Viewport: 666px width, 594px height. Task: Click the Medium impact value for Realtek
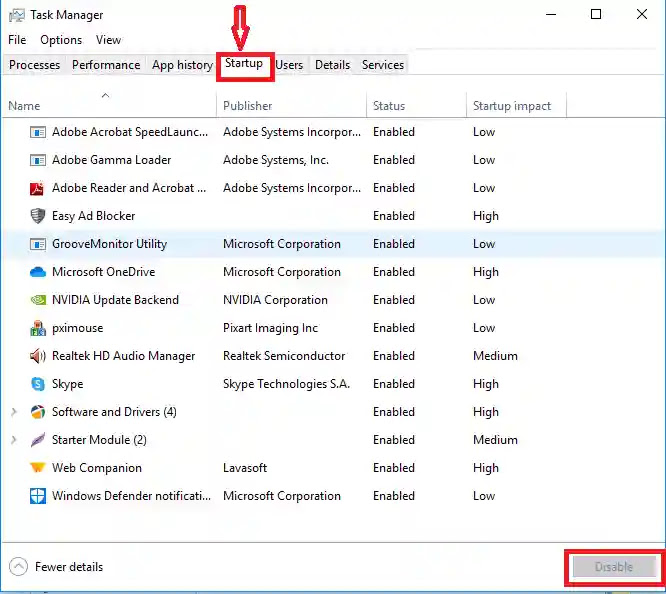click(x=495, y=356)
